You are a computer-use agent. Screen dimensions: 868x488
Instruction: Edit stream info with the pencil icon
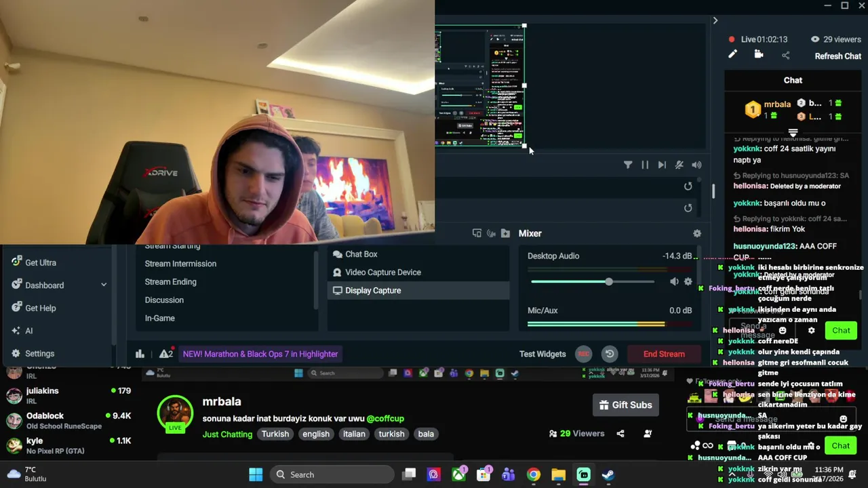pyautogui.click(x=732, y=55)
